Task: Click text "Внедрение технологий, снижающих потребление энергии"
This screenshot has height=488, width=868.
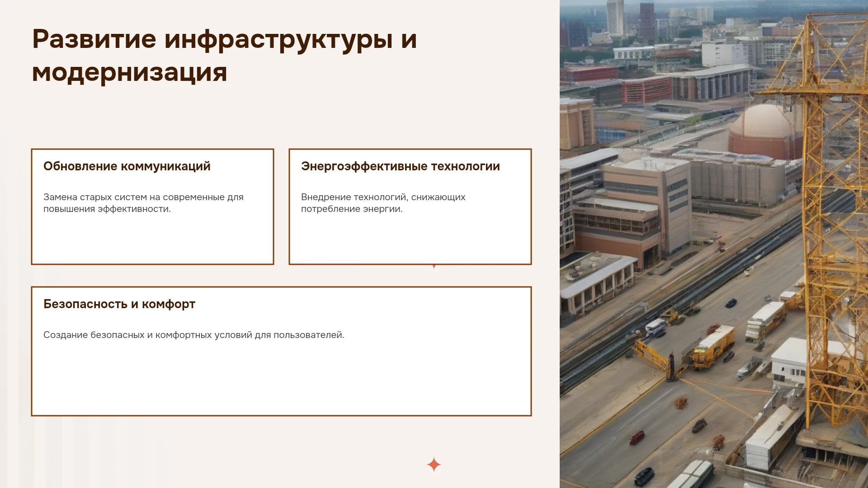Action: [383, 203]
